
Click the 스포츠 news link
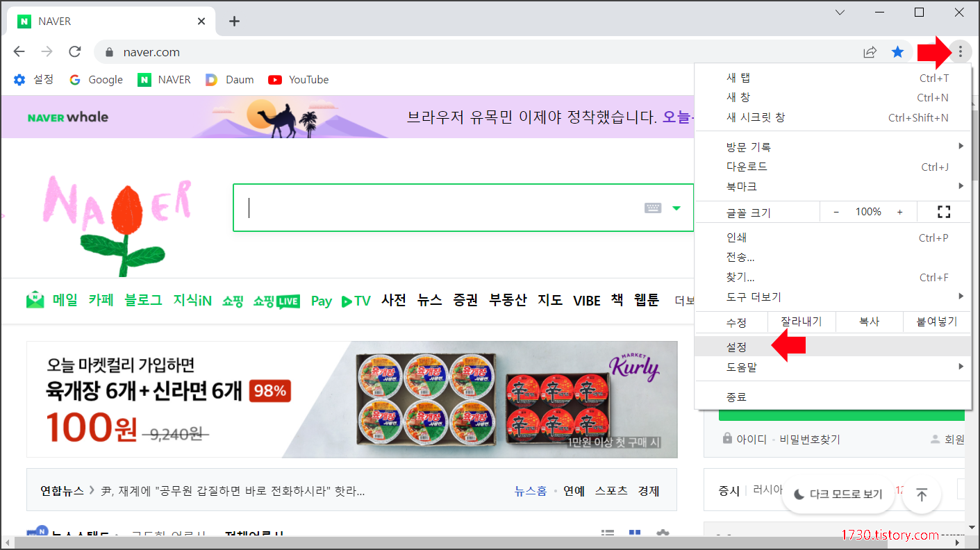pos(611,491)
